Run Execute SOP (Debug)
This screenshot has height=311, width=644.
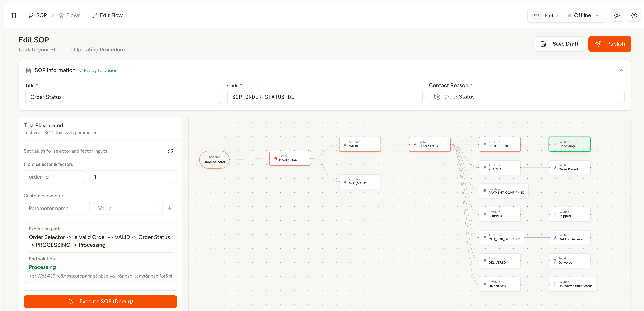[100, 301]
